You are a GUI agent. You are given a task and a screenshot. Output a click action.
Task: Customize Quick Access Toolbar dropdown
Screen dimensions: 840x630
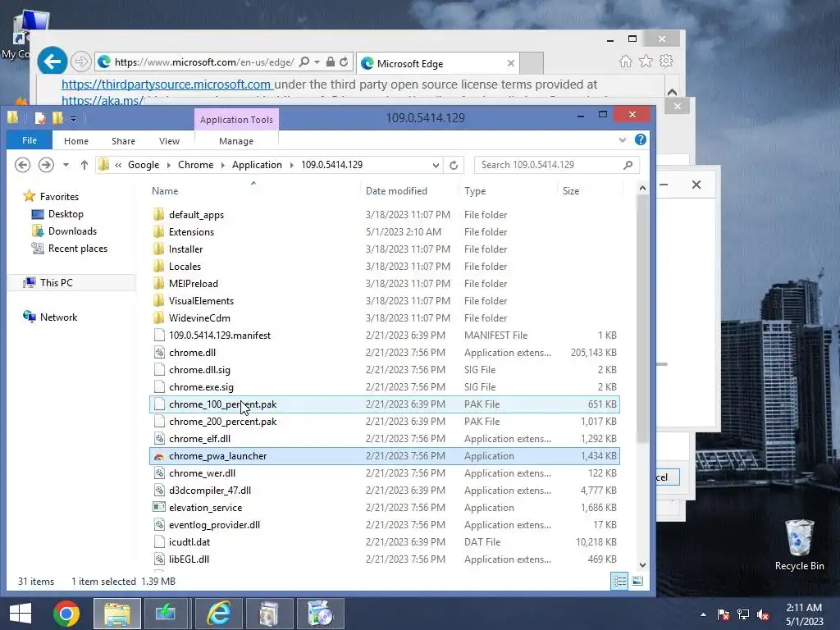[73, 118]
